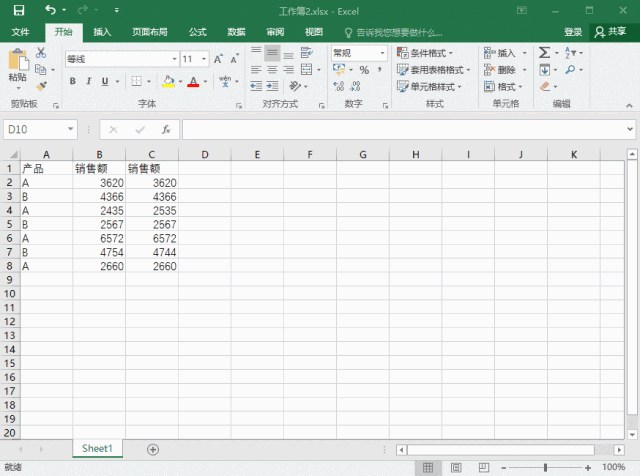Click the 共享 share button
Image resolution: width=640 pixels, height=476 pixels.
(613, 32)
